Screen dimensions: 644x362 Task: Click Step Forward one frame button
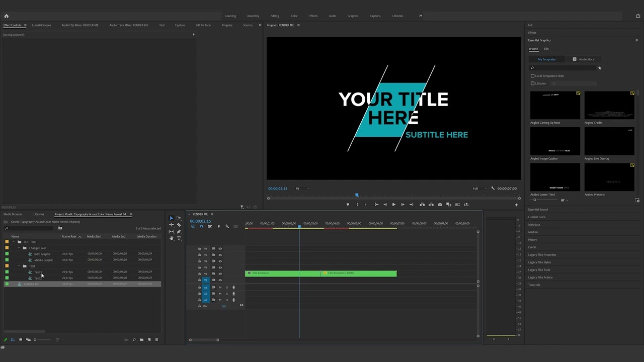point(403,205)
